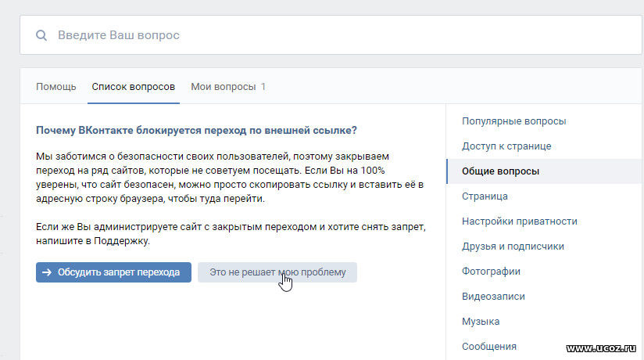Click the search magnifier icon
Image resolution: width=644 pixels, height=360 pixels.
41,35
